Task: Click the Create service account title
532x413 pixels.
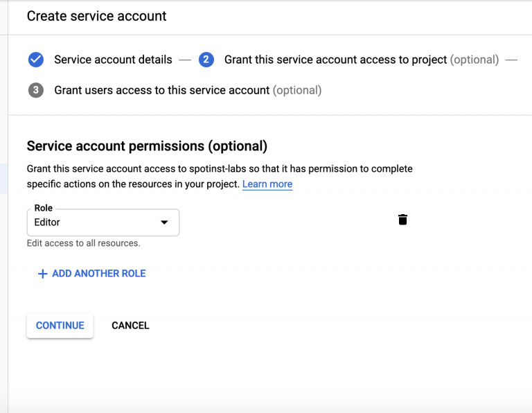Action: click(96, 16)
